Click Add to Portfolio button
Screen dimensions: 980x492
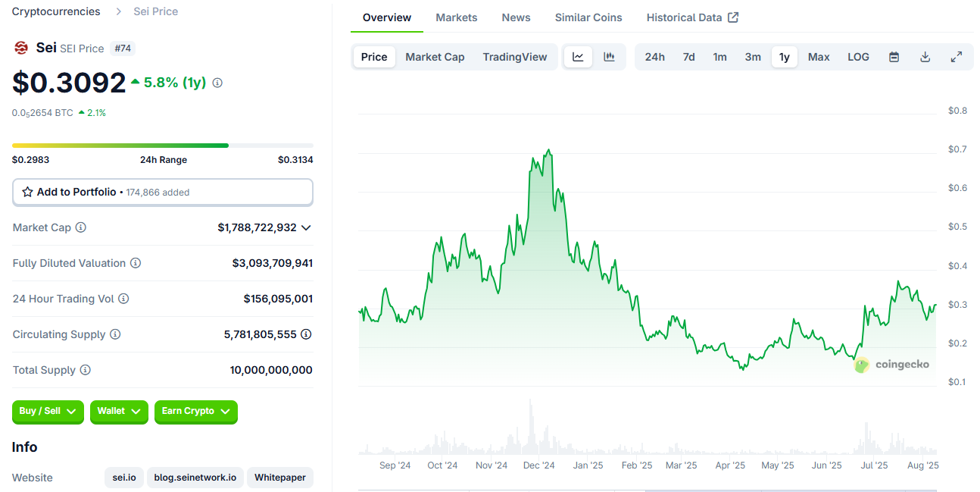tap(163, 192)
